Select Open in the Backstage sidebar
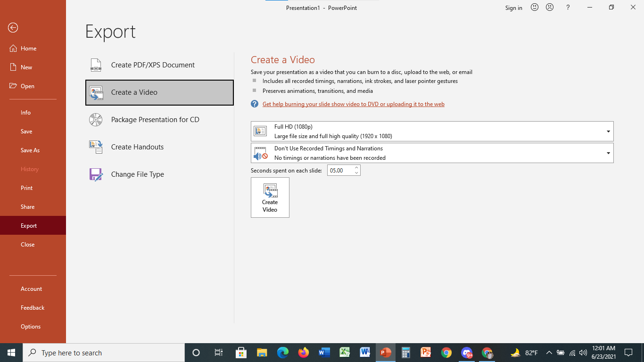Viewport: 644px width, 362px height. 33,86
